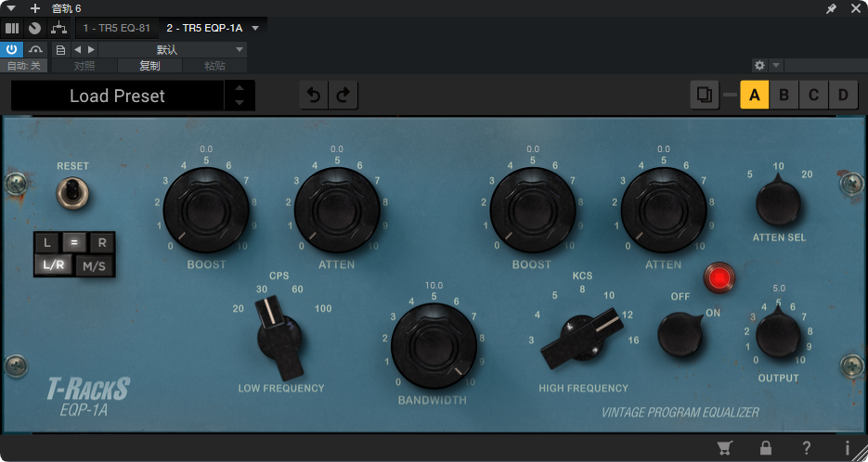This screenshot has width=868, height=462.
Task: Open the shopping cart store icon
Action: [724, 447]
